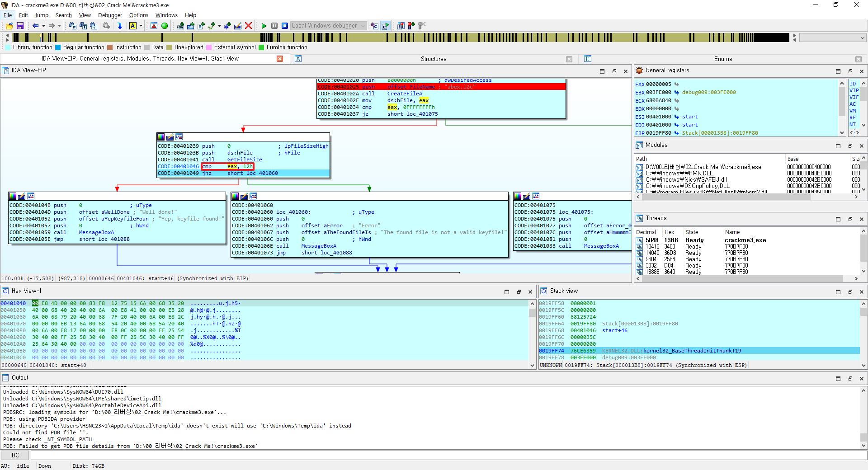The width and height of the screenshot is (868, 470).
Task: Click the yellow 'A' text view icon
Action: pyautogui.click(x=133, y=26)
